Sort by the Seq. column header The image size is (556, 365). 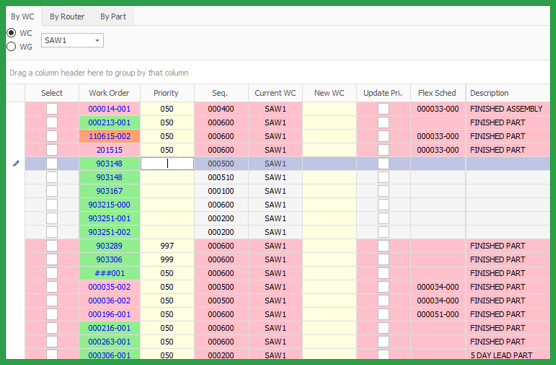point(221,93)
